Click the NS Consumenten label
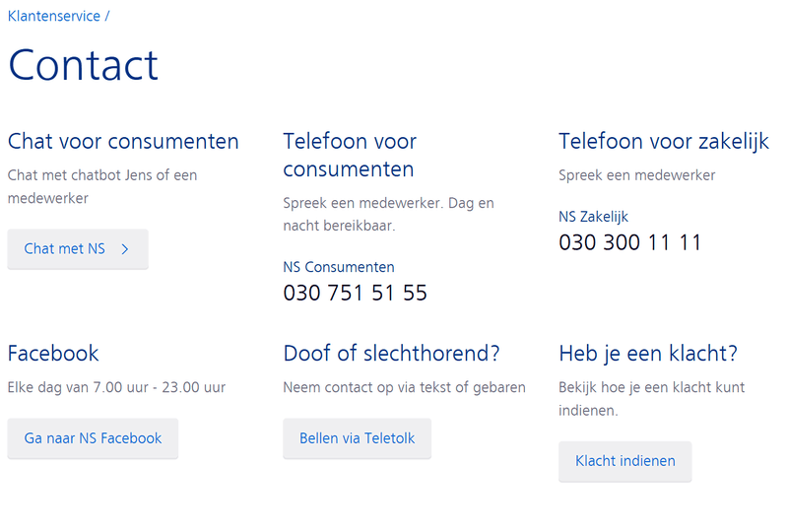 (x=338, y=267)
